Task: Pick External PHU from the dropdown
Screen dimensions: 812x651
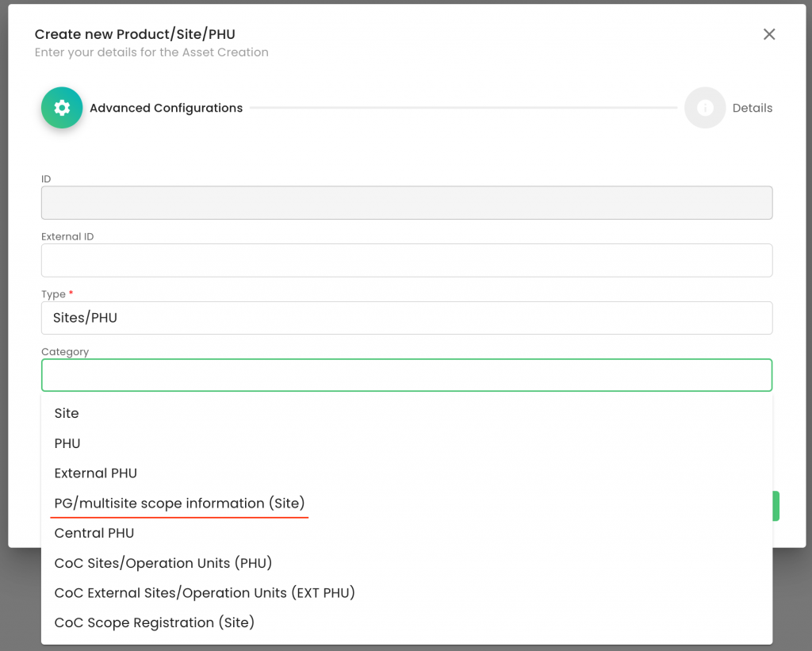Action: (x=95, y=473)
